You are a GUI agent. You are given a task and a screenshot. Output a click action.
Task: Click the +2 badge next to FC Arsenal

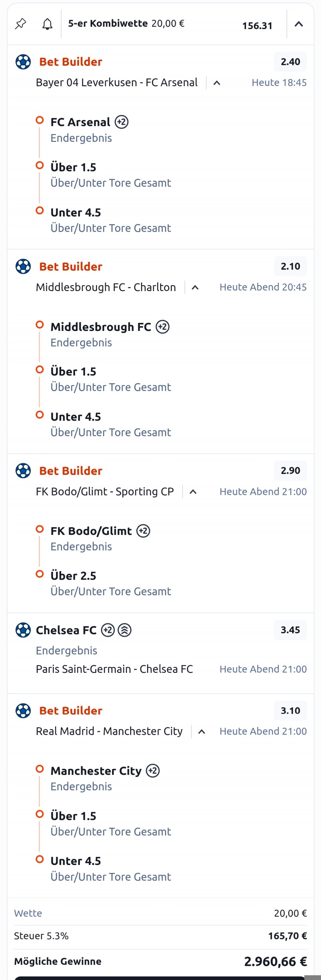[x=122, y=122]
